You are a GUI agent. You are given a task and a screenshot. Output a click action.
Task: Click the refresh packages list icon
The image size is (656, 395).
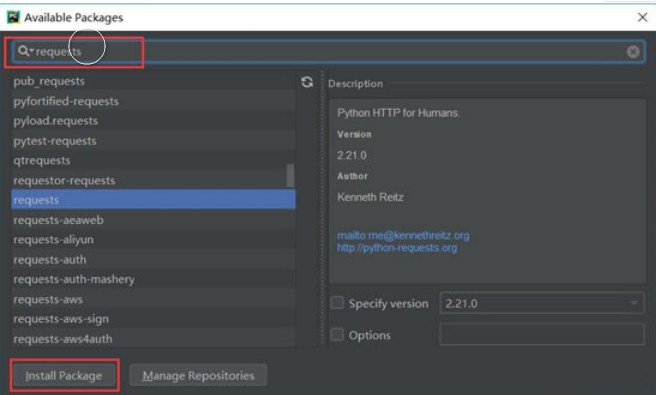coord(307,82)
